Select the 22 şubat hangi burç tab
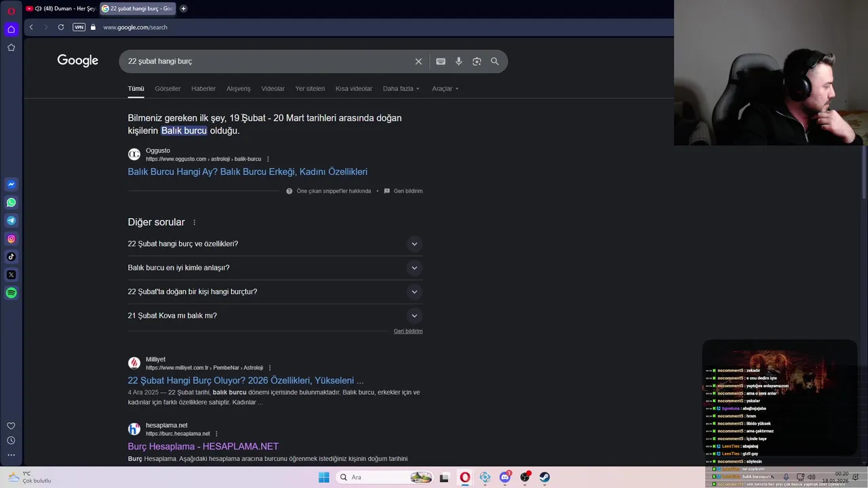The width and height of the screenshot is (868, 488). point(138,9)
